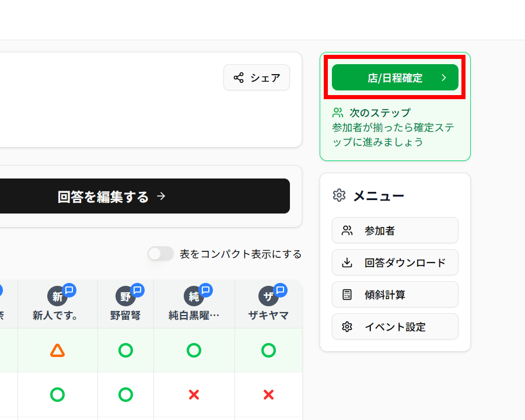Open 参加者 menu item

tap(395, 230)
